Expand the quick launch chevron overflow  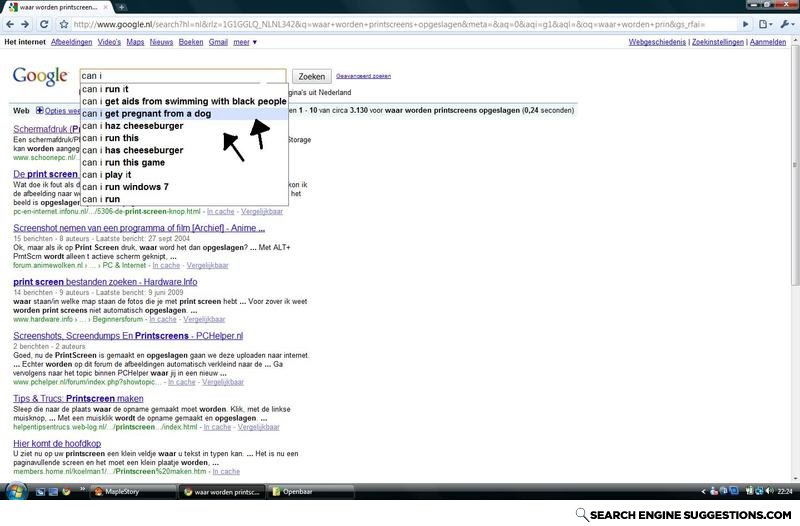point(82,490)
